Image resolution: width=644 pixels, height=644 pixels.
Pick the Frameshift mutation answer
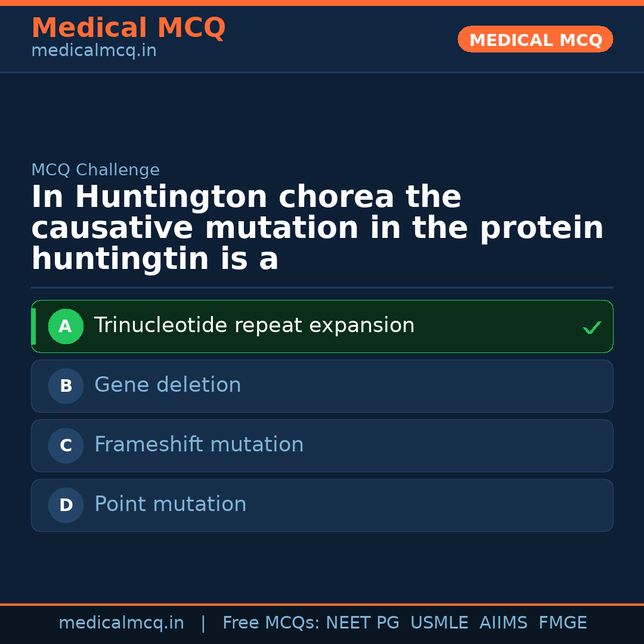coord(199,445)
